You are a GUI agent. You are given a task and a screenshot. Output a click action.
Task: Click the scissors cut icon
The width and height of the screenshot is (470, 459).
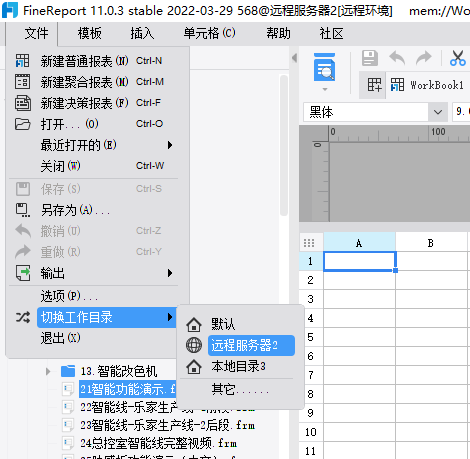coord(458,58)
